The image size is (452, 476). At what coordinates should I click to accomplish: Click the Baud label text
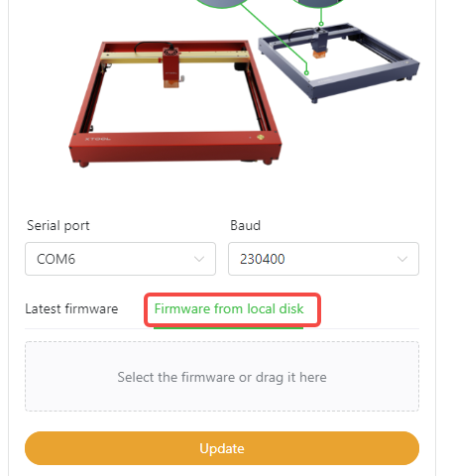point(245,225)
